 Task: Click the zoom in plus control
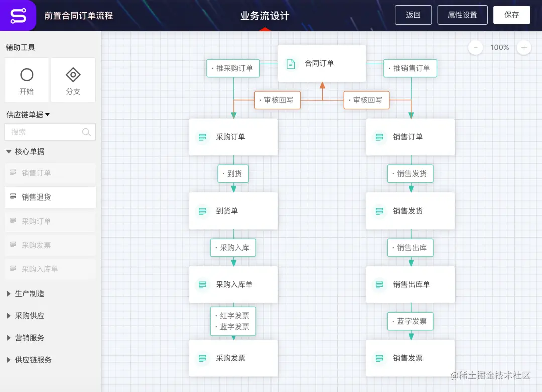pyautogui.click(x=524, y=48)
